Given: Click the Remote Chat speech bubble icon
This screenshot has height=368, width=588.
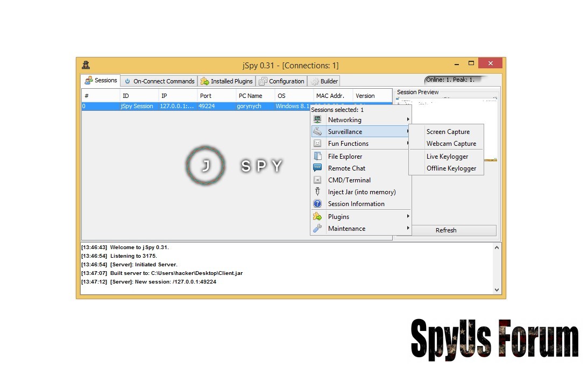Looking at the screenshot, I should click(317, 168).
